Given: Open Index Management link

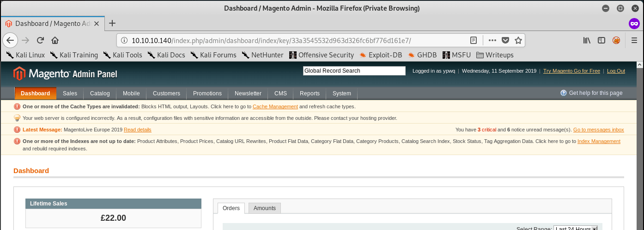Looking at the screenshot, I should point(599,141).
